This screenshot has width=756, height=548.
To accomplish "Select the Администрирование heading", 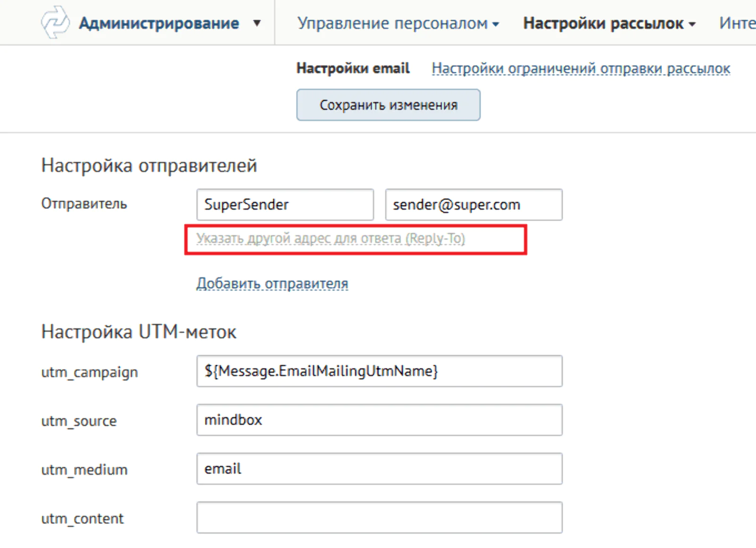I will 159,23.
